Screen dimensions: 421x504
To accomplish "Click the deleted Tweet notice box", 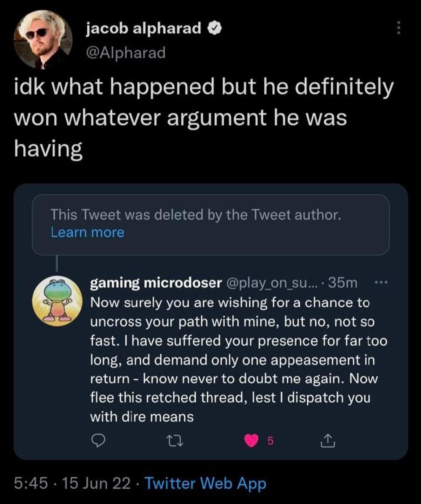I will 210,224.
